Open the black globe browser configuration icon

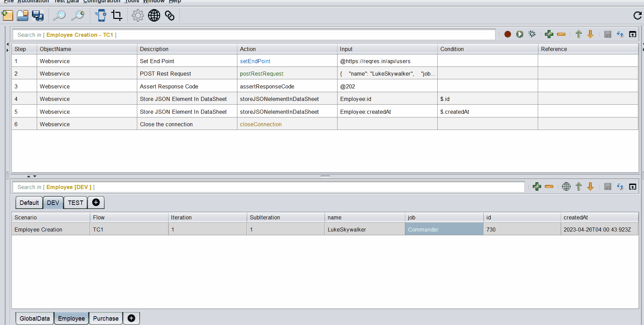pos(154,16)
